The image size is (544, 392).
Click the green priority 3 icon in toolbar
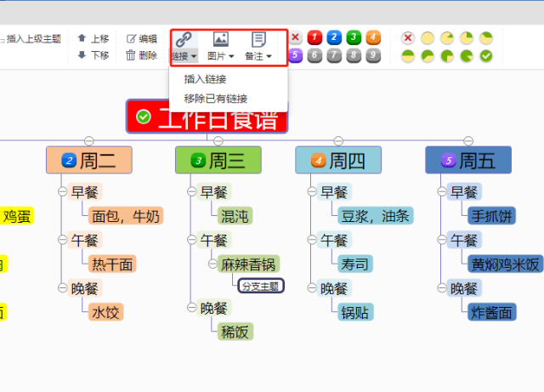pos(354,37)
